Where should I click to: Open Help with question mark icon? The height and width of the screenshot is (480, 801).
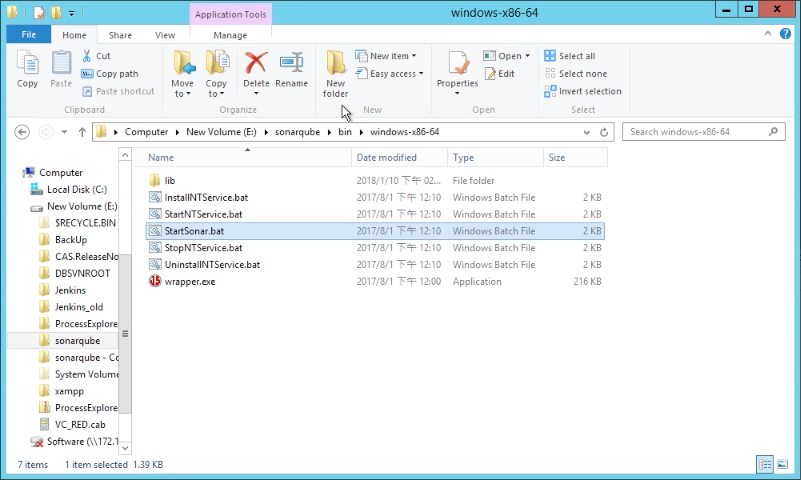pos(785,34)
